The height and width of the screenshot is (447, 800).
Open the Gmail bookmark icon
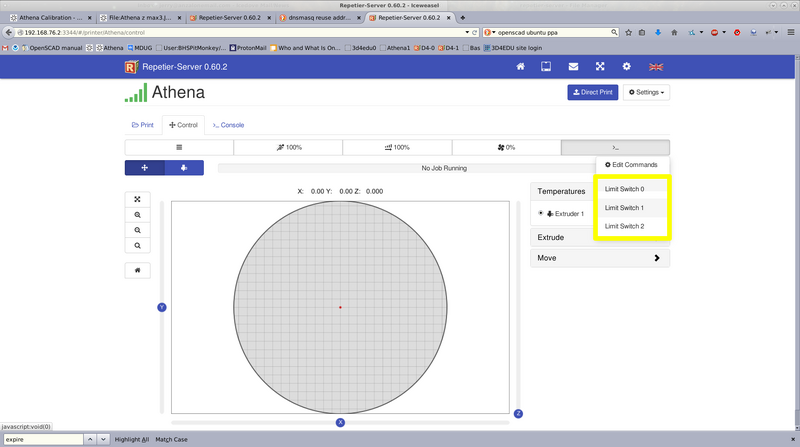5,48
